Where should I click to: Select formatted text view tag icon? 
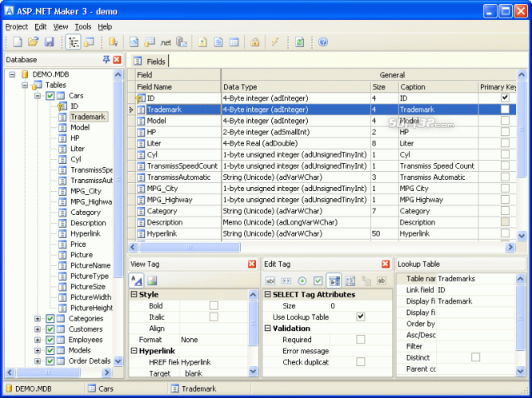coord(137,281)
